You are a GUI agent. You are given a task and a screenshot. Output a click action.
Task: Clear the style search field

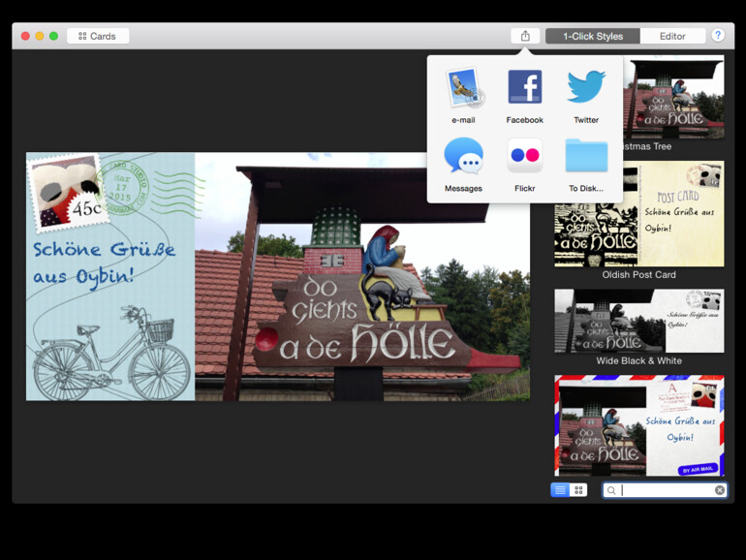(720, 490)
